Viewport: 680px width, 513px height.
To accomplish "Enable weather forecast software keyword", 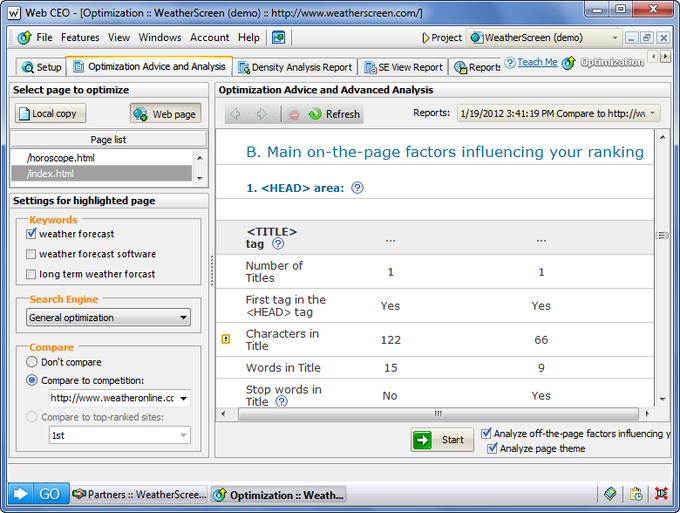I will 31,254.
